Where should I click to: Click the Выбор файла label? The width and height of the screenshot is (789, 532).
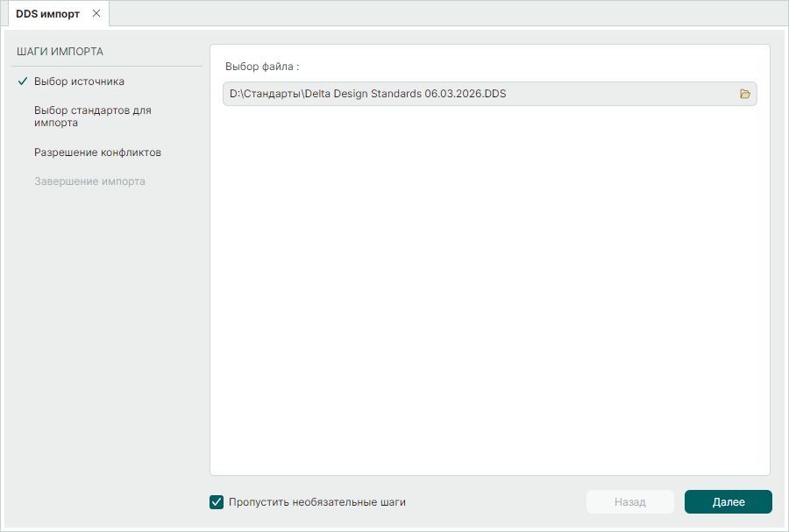click(x=262, y=67)
